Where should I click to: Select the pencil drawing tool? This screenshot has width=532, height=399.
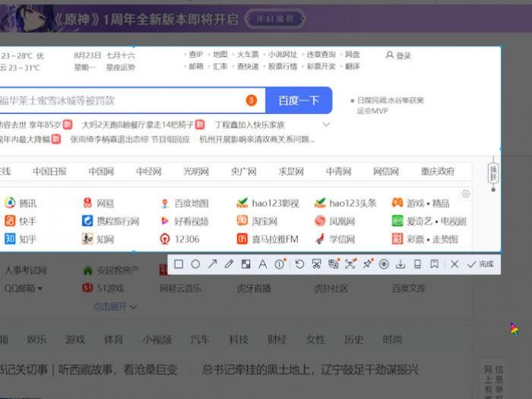(229, 264)
